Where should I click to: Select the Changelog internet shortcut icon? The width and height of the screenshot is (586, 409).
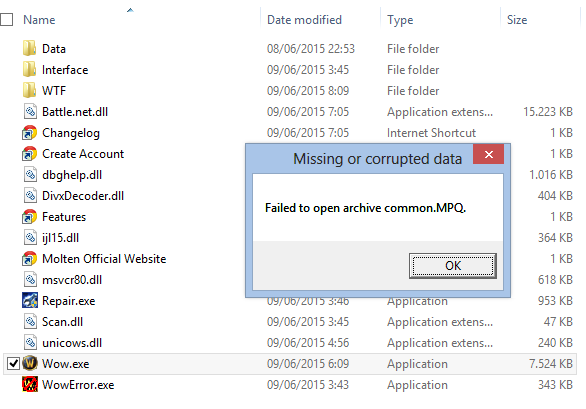(x=30, y=133)
